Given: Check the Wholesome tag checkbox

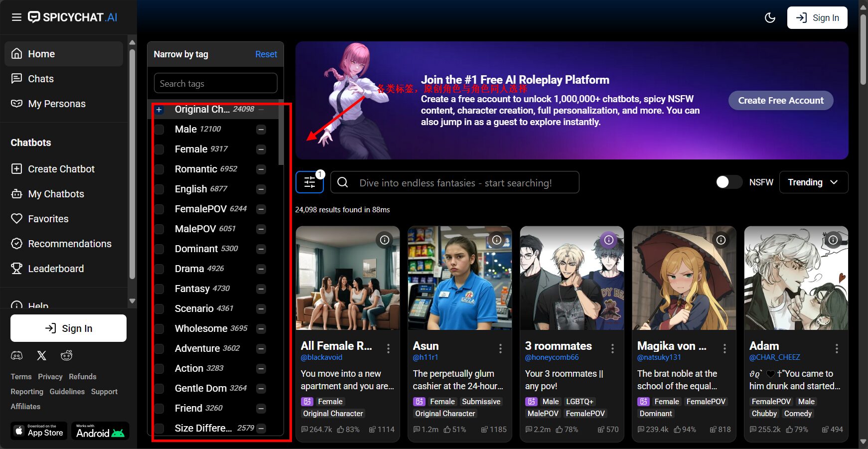Looking at the screenshot, I should coord(159,329).
